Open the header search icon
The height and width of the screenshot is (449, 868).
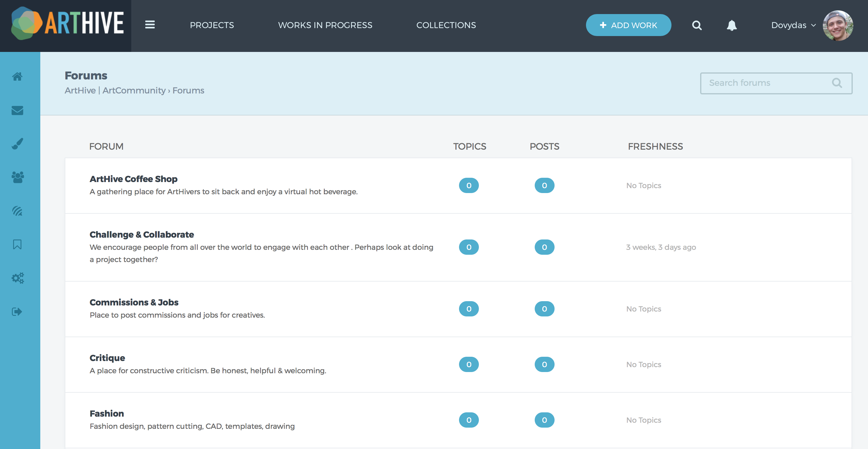tap(697, 25)
